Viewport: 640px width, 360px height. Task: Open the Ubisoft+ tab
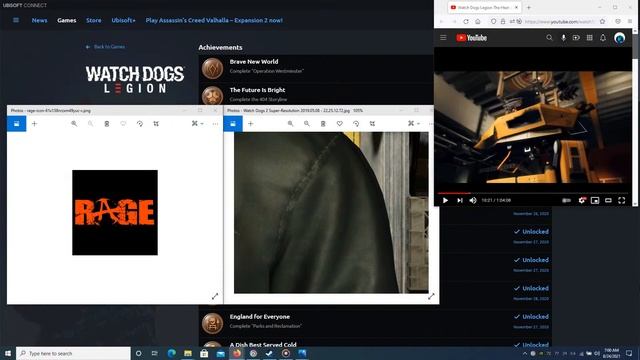tap(123, 20)
